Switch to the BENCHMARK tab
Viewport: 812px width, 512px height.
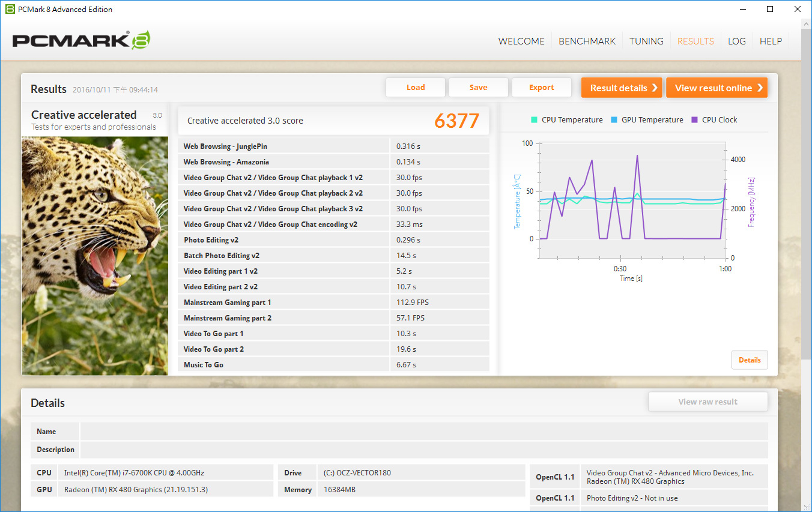[587, 41]
